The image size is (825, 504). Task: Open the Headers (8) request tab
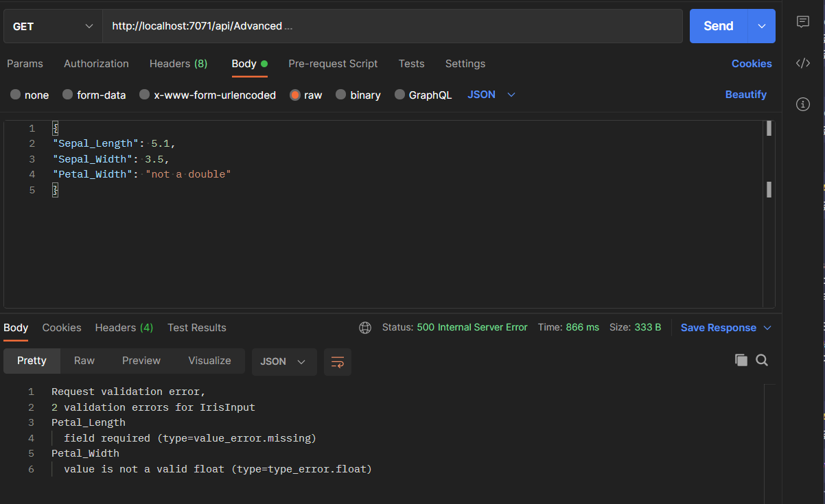coord(178,63)
